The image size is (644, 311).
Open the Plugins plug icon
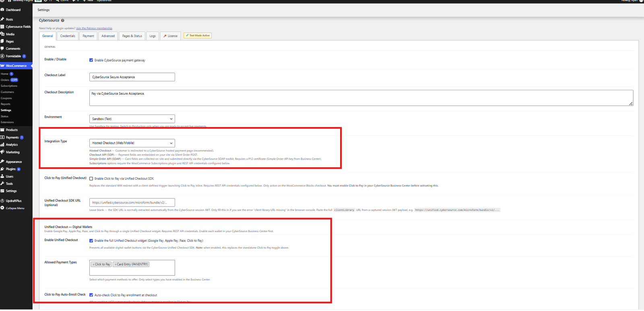[x=2, y=169]
